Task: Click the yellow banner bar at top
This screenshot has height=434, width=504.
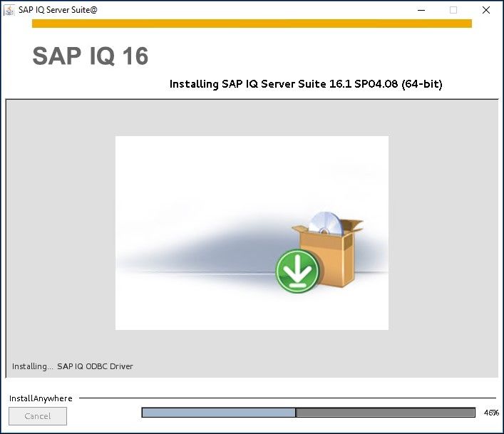Action: click(x=252, y=24)
